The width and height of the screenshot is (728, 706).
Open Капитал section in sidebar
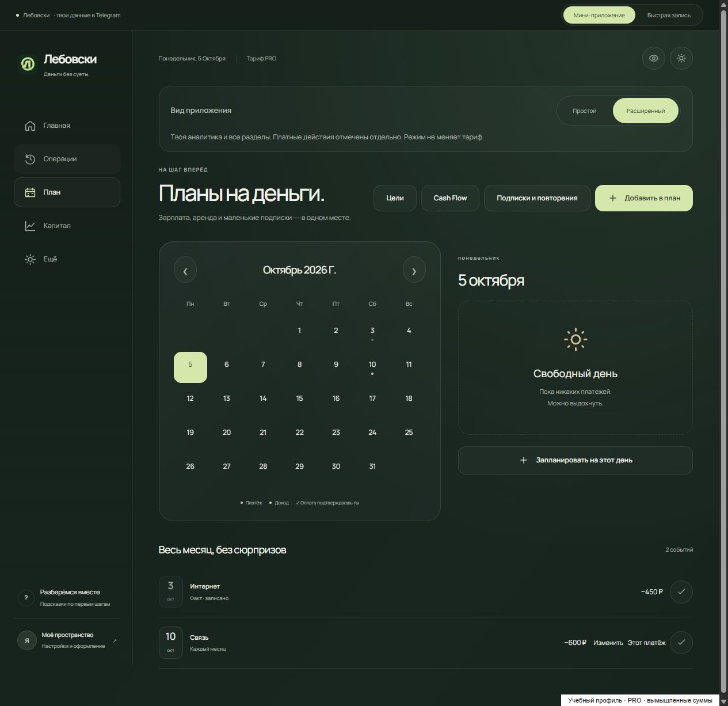[67, 226]
